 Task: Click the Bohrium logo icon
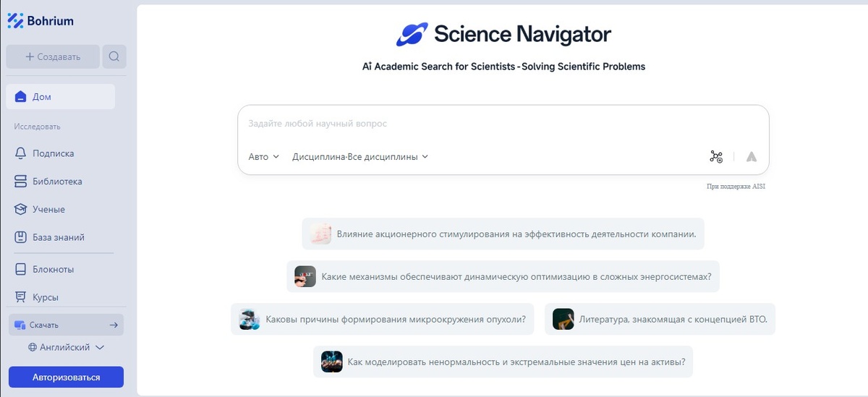(15, 21)
